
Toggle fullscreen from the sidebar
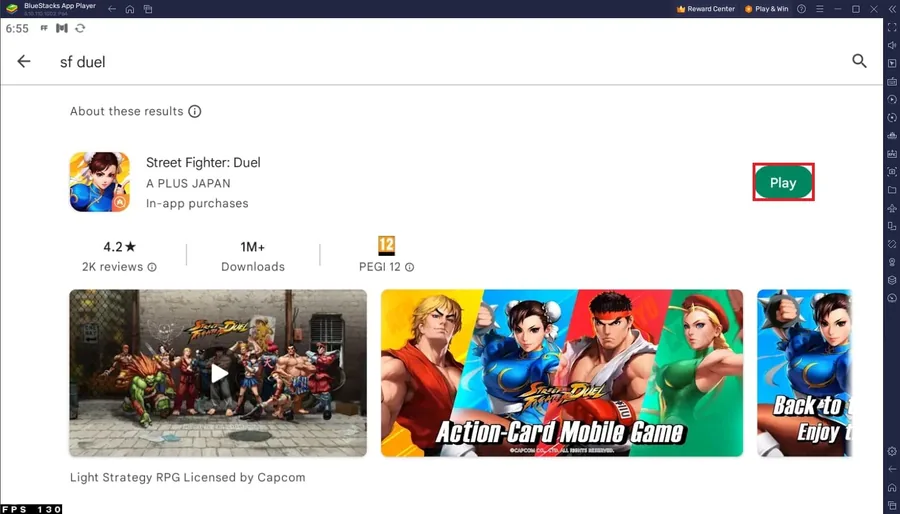[x=891, y=27]
